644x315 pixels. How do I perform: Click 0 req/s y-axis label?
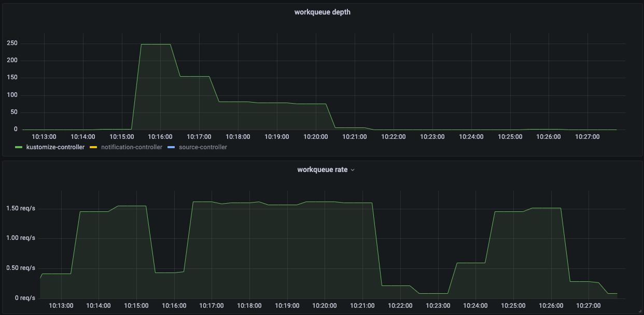tap(25, 298)
